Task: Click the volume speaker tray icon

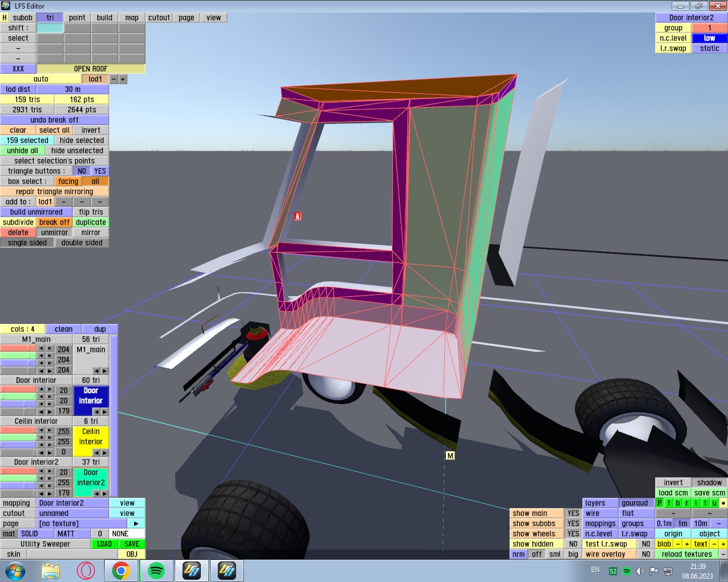Action: coord(640,571)
